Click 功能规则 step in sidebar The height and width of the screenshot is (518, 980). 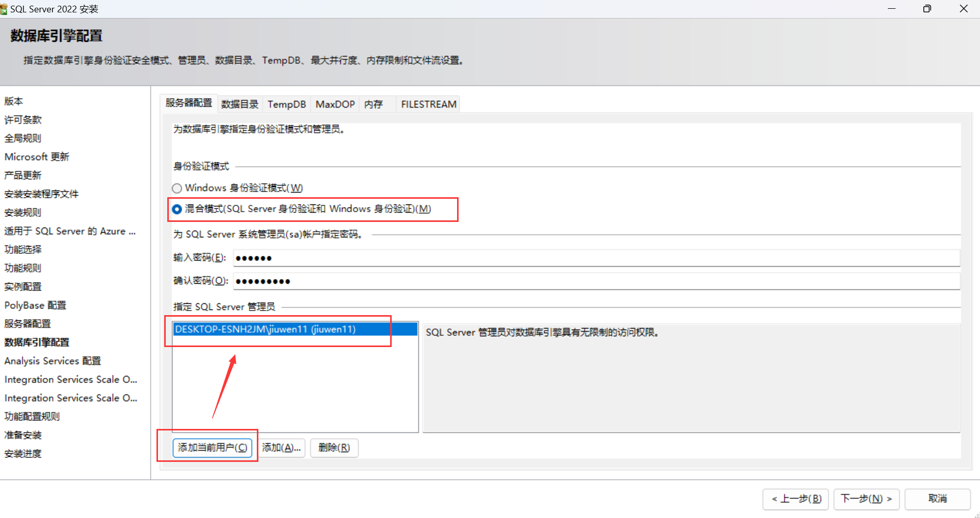23,268
